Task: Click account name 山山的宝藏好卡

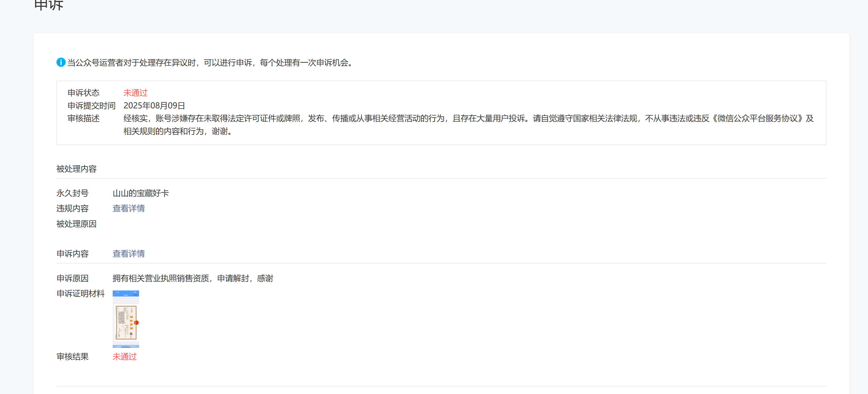Action: (140, 193)
